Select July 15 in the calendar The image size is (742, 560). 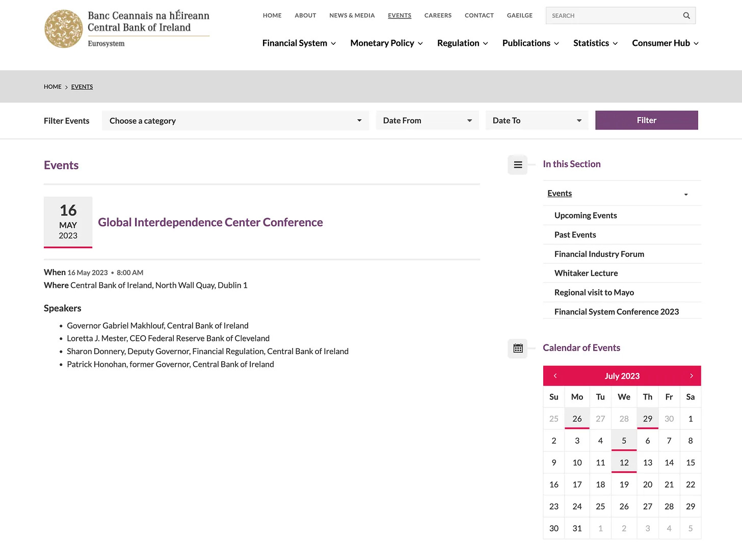pos(691,463)
